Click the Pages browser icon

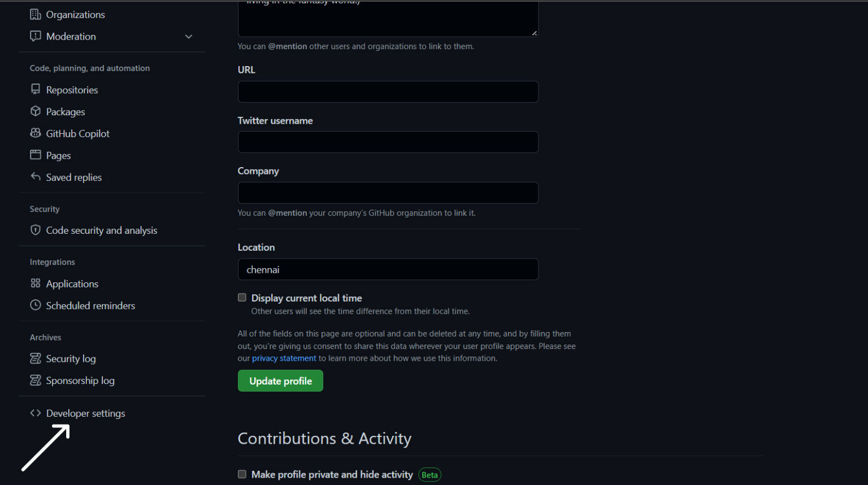point(36,155)
